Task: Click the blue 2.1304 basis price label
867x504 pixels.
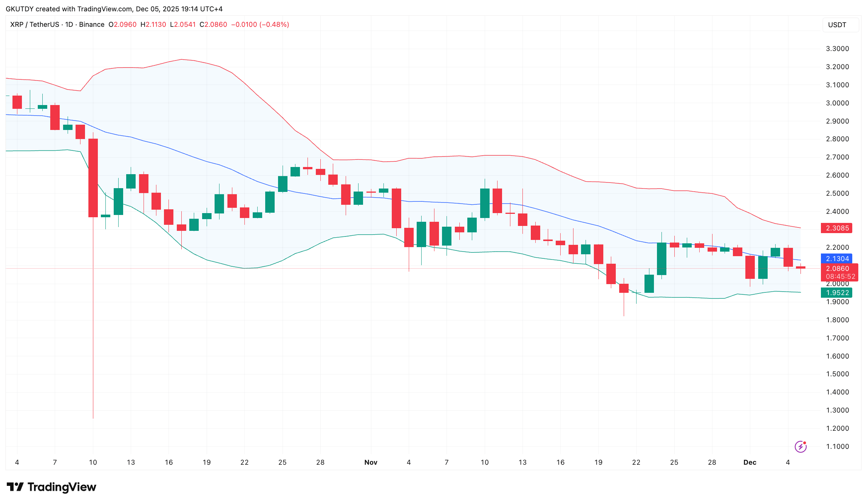Action: (x=837, y=259)
